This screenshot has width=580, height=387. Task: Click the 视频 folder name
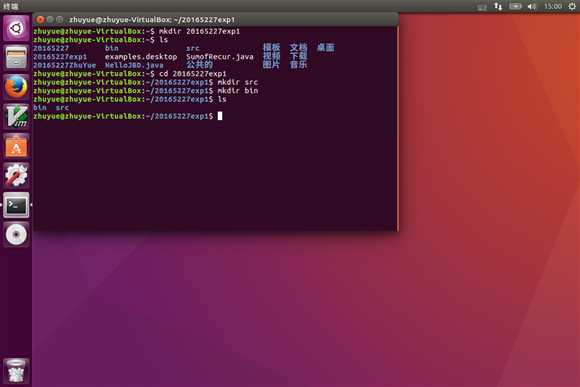coord(271,56)
